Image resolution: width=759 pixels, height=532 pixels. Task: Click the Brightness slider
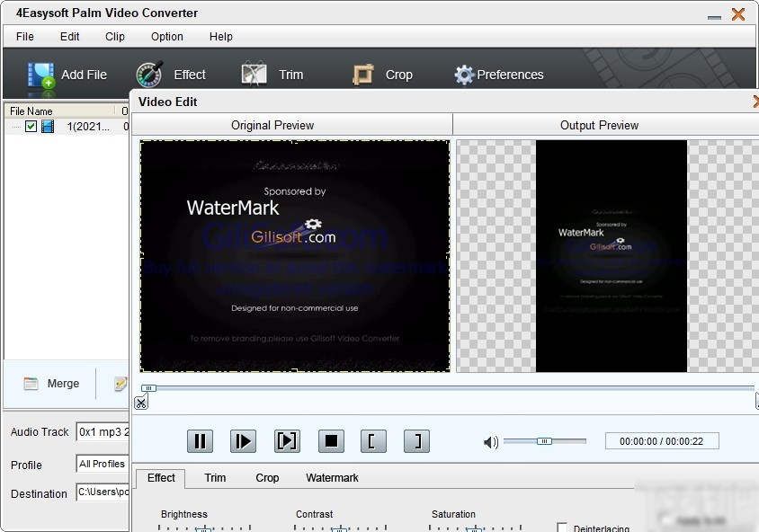[204, 528]
